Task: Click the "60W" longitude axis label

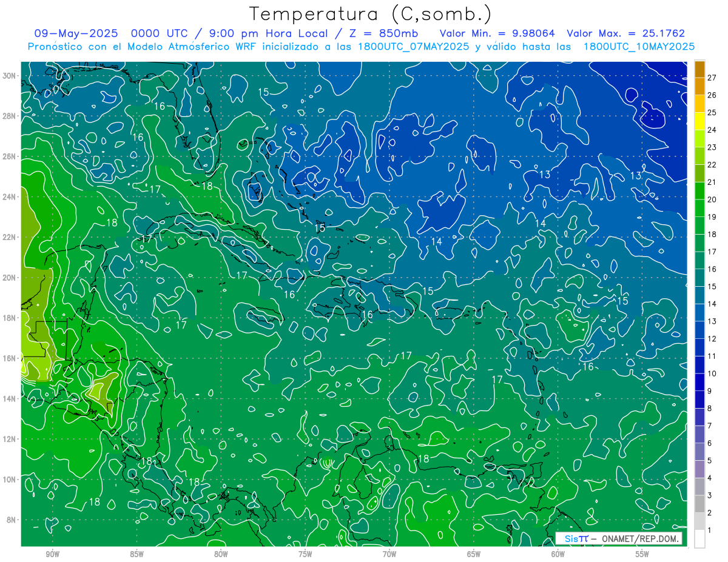Action: point(558,554)
